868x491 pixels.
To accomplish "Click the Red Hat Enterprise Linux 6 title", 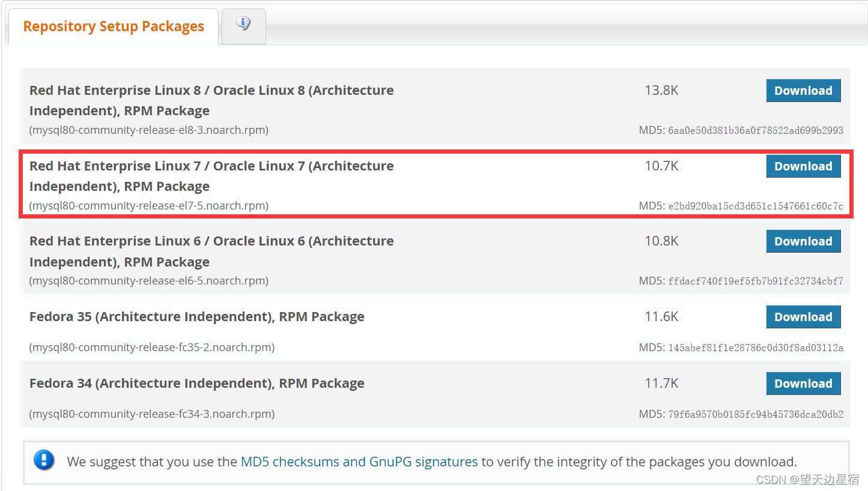I will coord(211,251).
